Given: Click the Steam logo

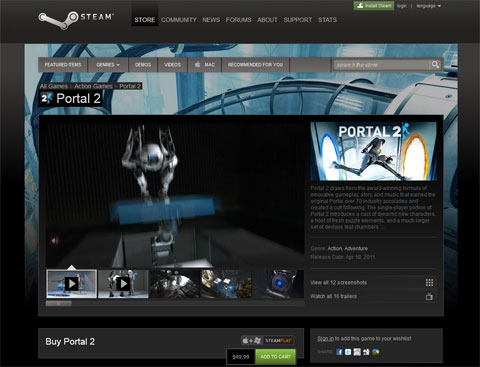Looking at the screenshot, I should coord(76,20).
